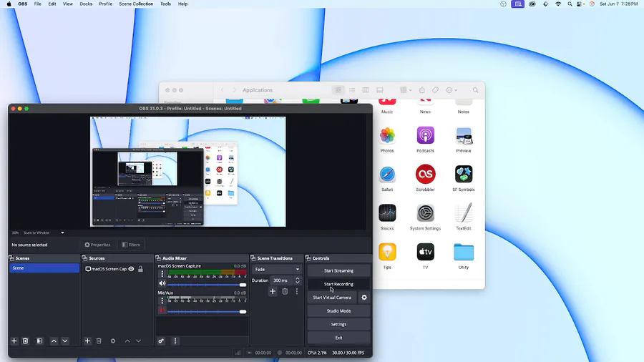The height and width of the screenshot is (362, 644).
Task: Remove the selected source with the trash icon
Action: point(99,341)
